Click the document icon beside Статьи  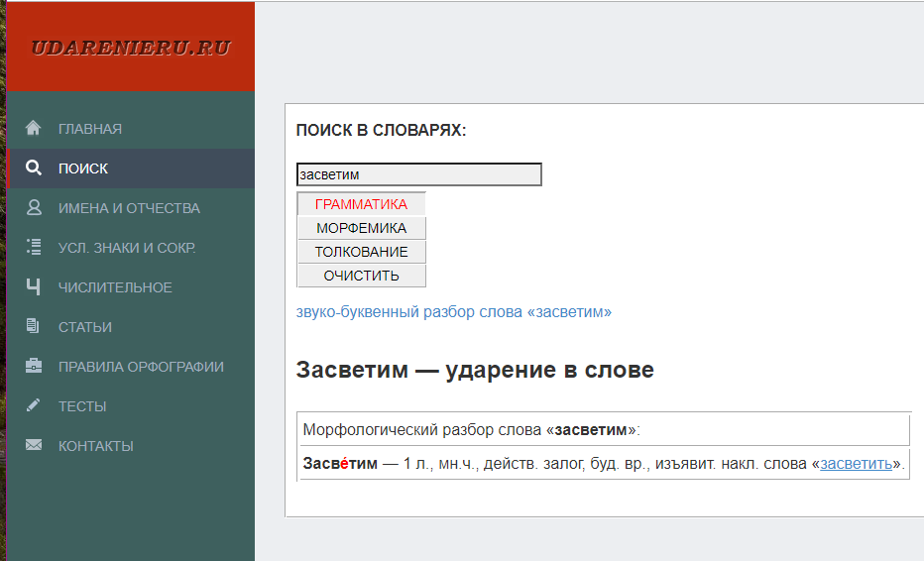34,327
